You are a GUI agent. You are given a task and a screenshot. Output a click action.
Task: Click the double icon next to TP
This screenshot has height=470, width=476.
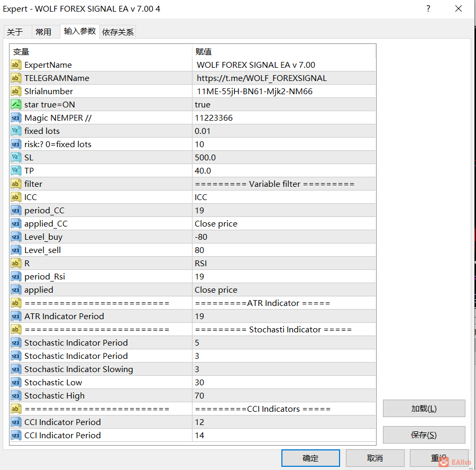click(16, 170)
